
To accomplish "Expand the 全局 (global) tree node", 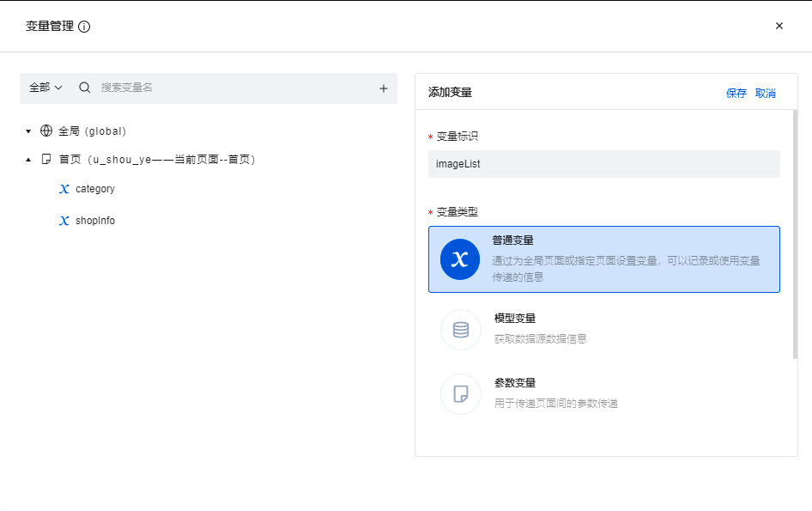I will pos(28,131).
